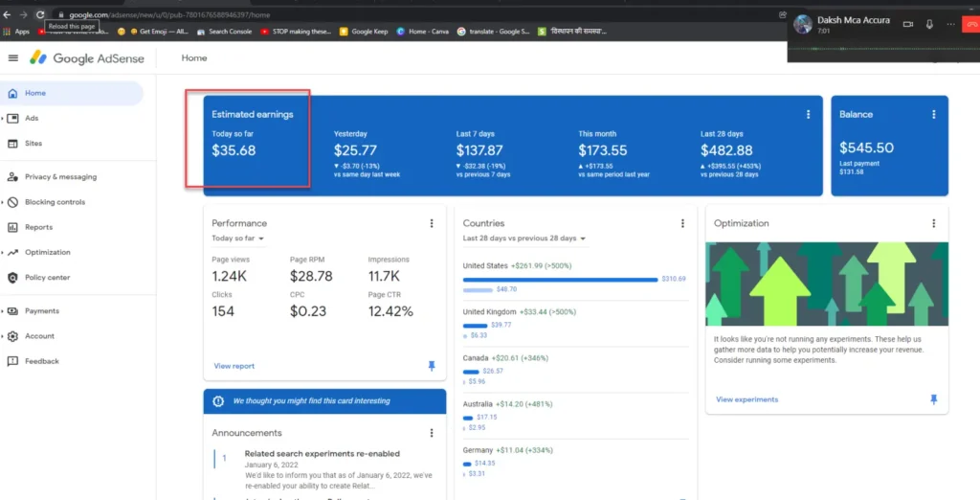Pin the Performance card

click(x=432, y=366)
